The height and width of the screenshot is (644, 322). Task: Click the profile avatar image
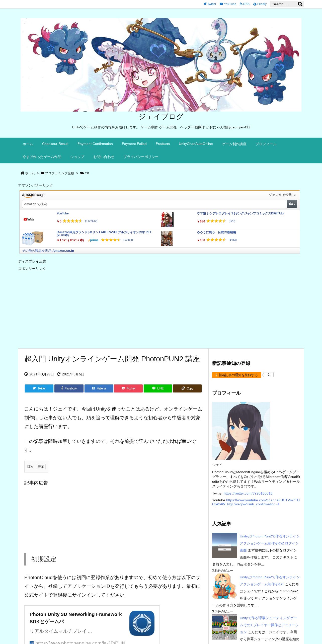pyautogui.click(x=241, y=431)
